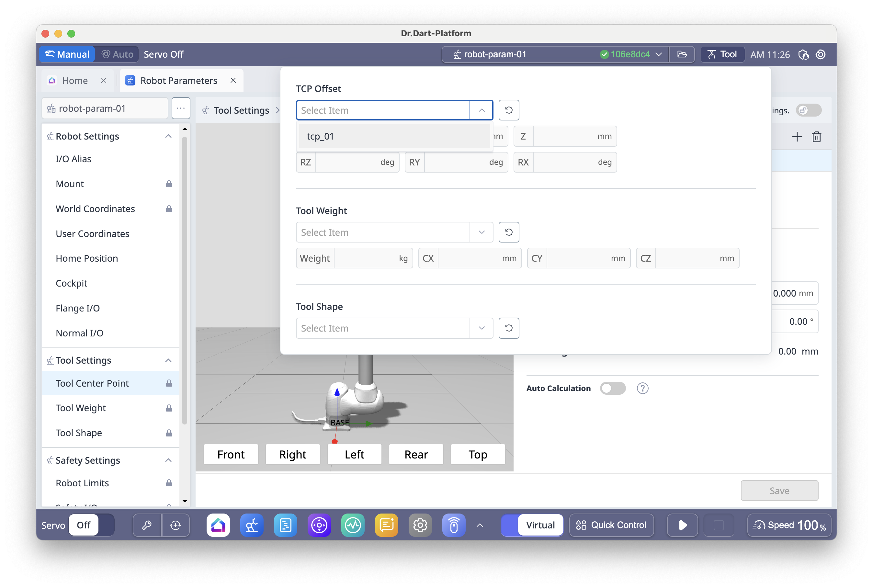Click the play button in bottom bar

pos(683,525)
